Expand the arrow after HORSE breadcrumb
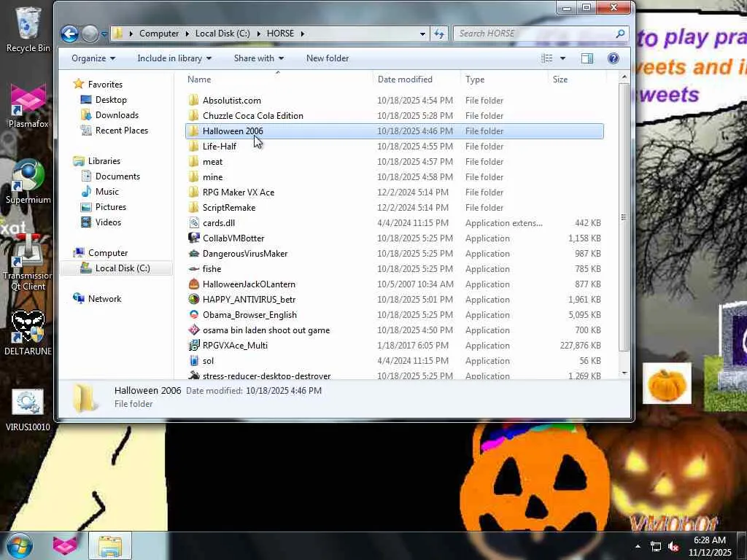This screenshot has height=560, width=747. click(302, 34)
